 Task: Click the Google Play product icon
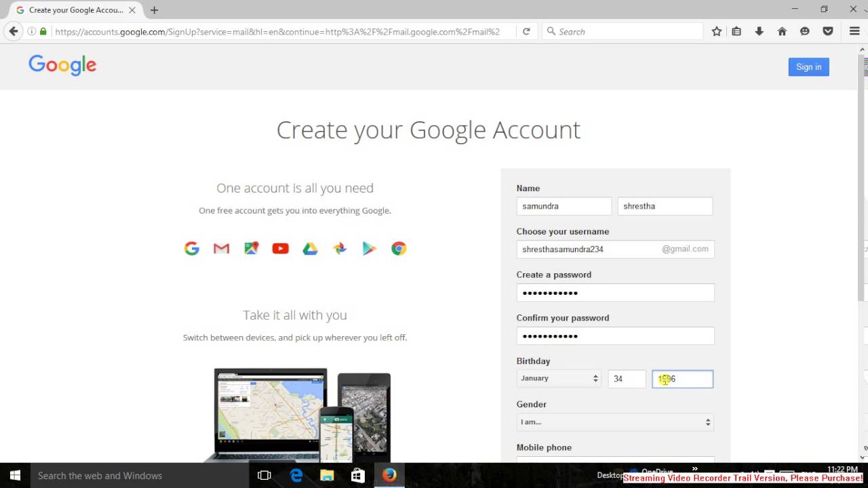[369, 249]
